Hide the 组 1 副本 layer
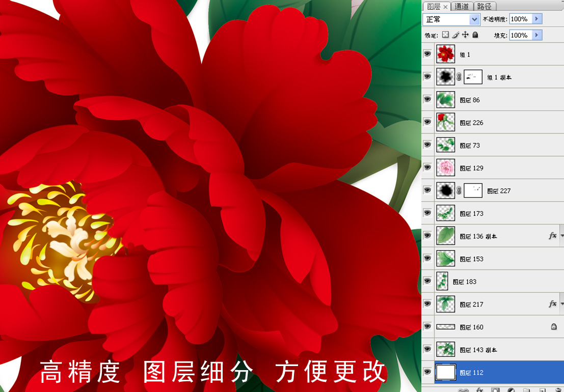The image size is (564, 392). (427, 76)
